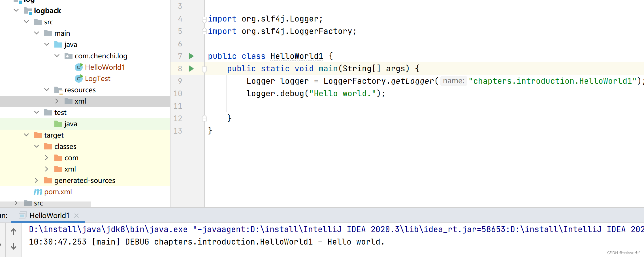This screenshot has height=257, width=644.
Task: Click the LogTest class icon in tree
Action: [79, 78]
